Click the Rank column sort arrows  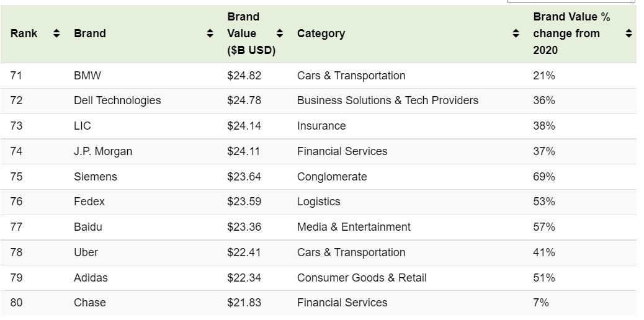pos(56,33)
